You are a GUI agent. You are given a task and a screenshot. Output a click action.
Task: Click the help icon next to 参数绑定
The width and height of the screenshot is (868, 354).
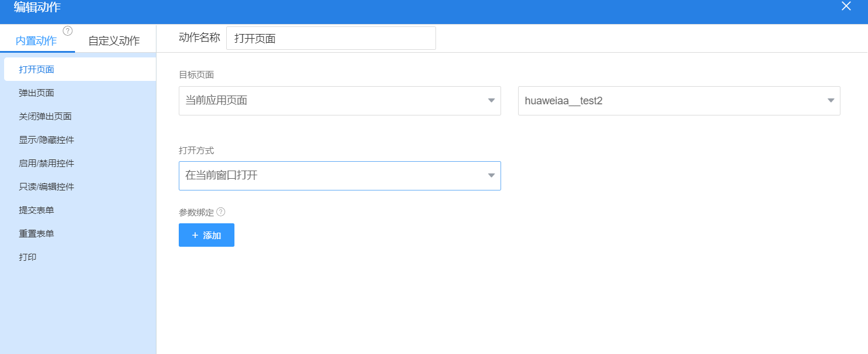click(221, 212)
